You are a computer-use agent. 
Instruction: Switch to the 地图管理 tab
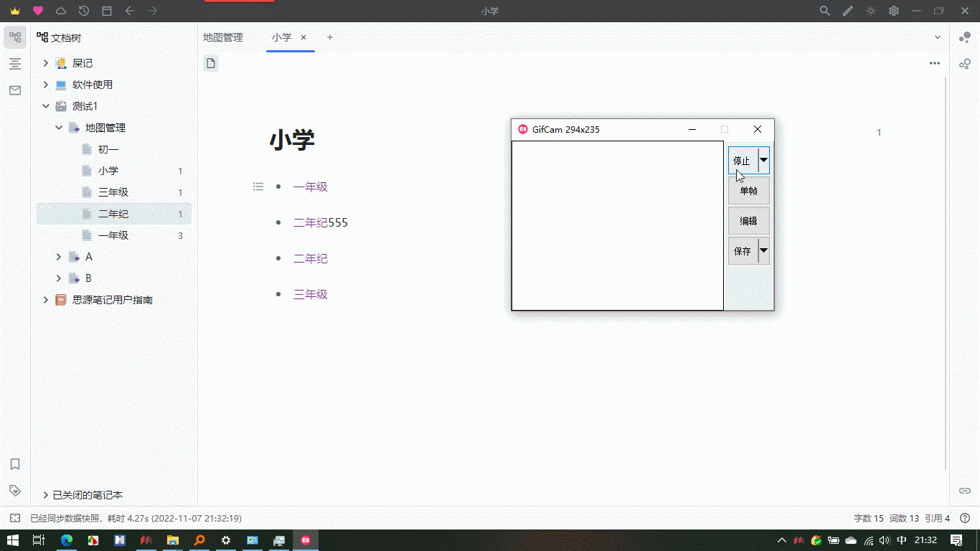[x=223, y=37]
